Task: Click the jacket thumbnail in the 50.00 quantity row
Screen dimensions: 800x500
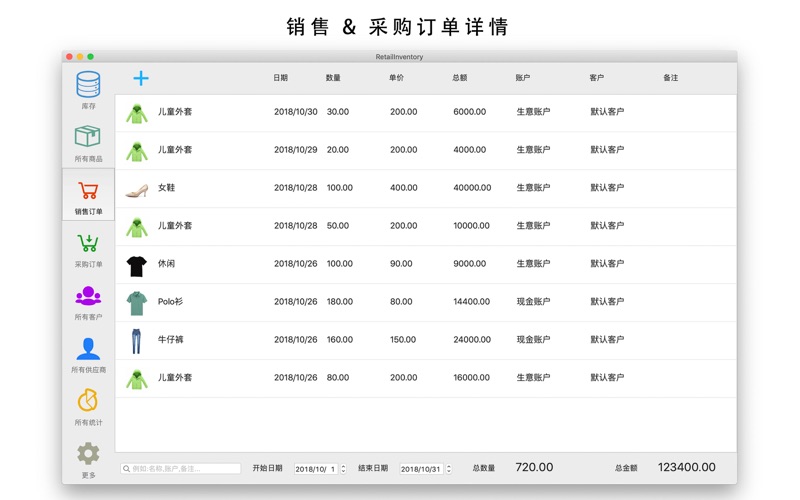Action: coord(137,228)
